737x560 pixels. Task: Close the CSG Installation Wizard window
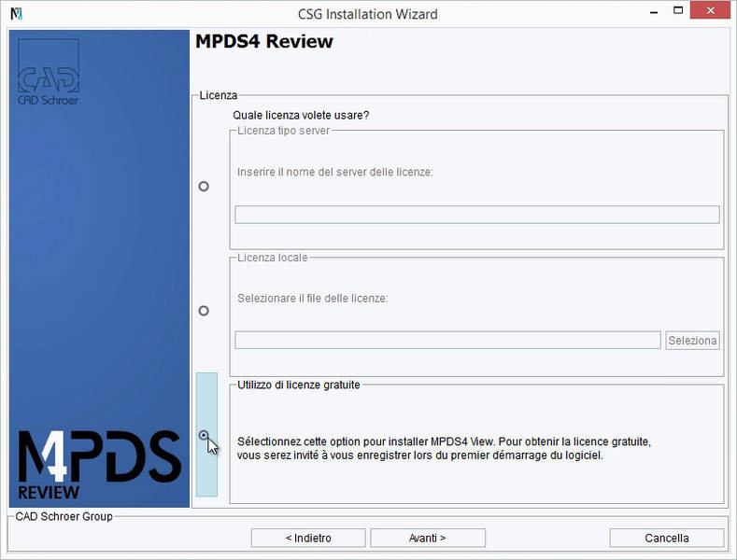tap(710, 10)
